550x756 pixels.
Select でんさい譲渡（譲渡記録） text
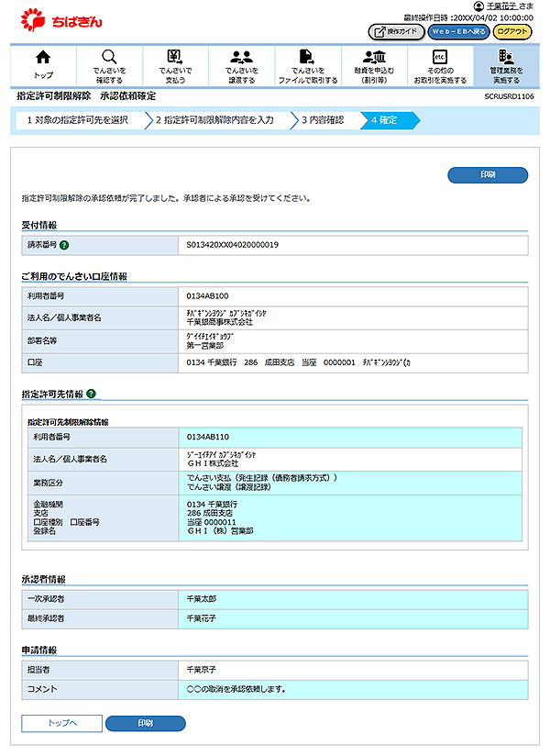tap(229, 487)
